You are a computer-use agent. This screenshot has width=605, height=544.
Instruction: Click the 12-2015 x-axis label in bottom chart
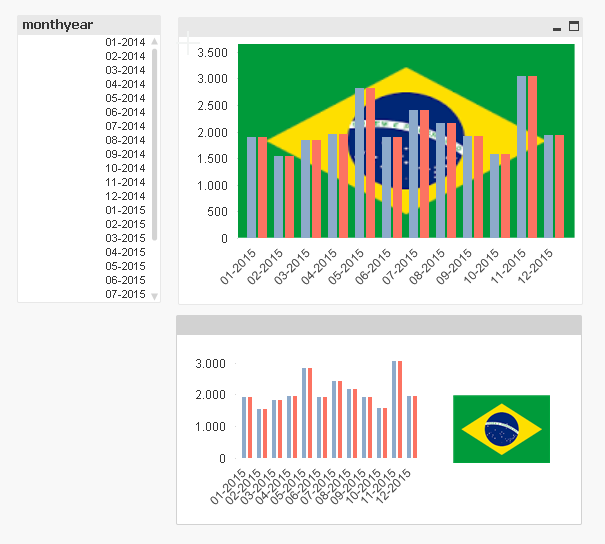(x=393, y=486)
